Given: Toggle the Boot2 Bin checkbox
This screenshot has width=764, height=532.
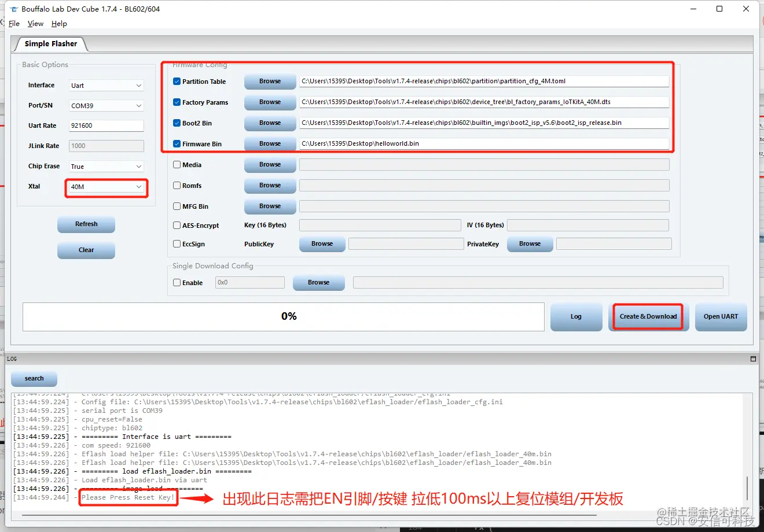Looking at the screenshot, I should click(x=177, y=123).
